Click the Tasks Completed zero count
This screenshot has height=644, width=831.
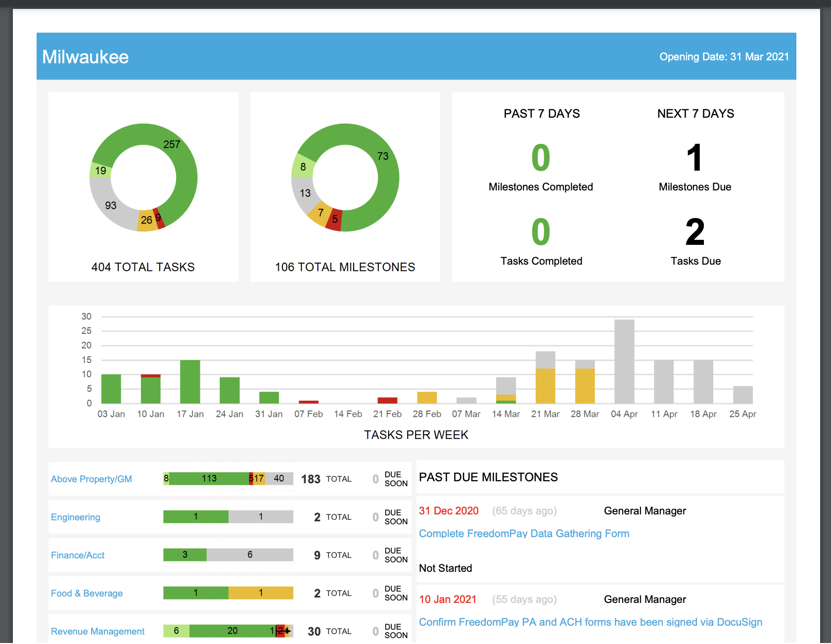point(541,232)
